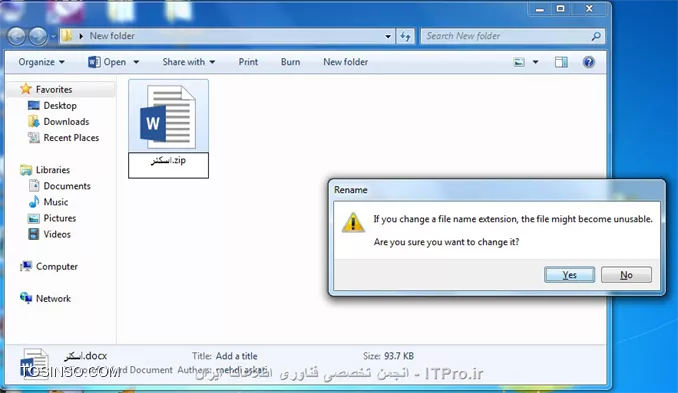Minimize the Explorer window
Image resolution: width=678 pixels, height=393 pixels.
[540, 9]
